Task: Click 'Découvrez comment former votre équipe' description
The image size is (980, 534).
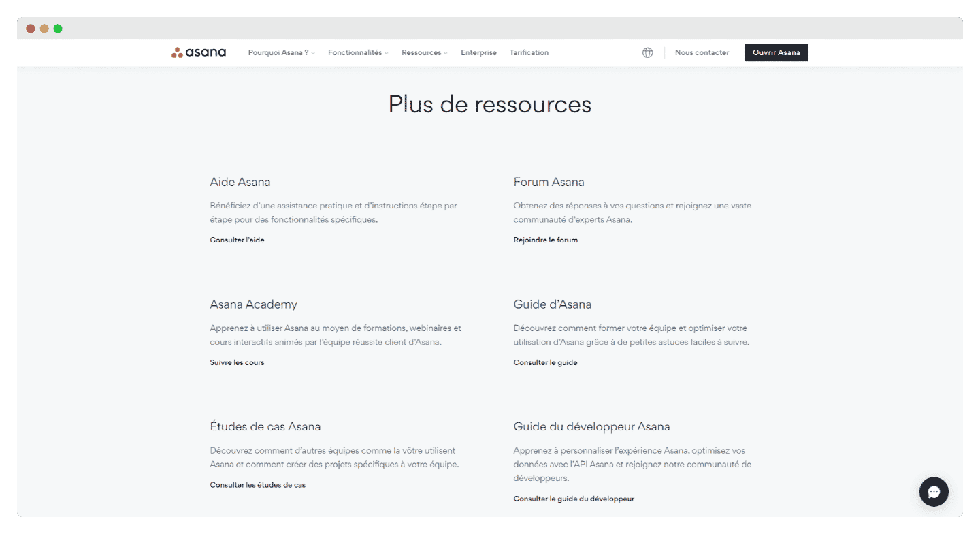Action: 632,335
